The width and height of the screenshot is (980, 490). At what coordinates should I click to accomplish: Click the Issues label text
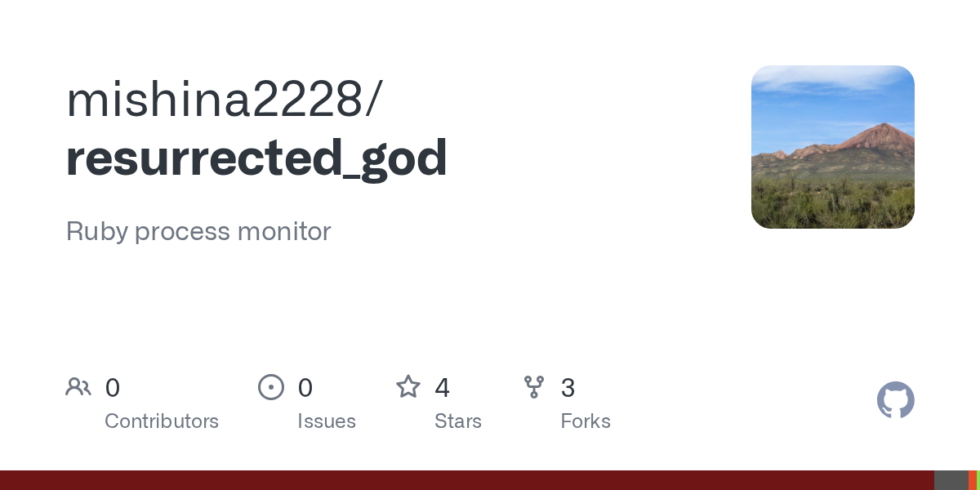tap(327, 421)
